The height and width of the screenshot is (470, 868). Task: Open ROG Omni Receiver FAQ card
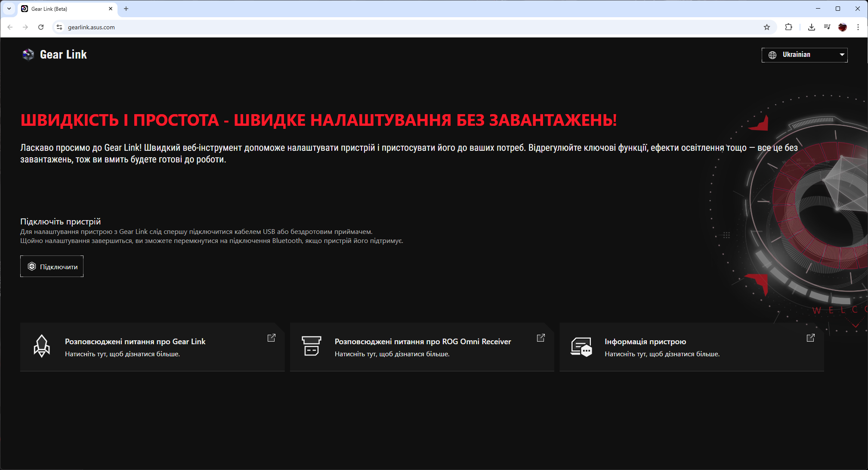[422, 347]
